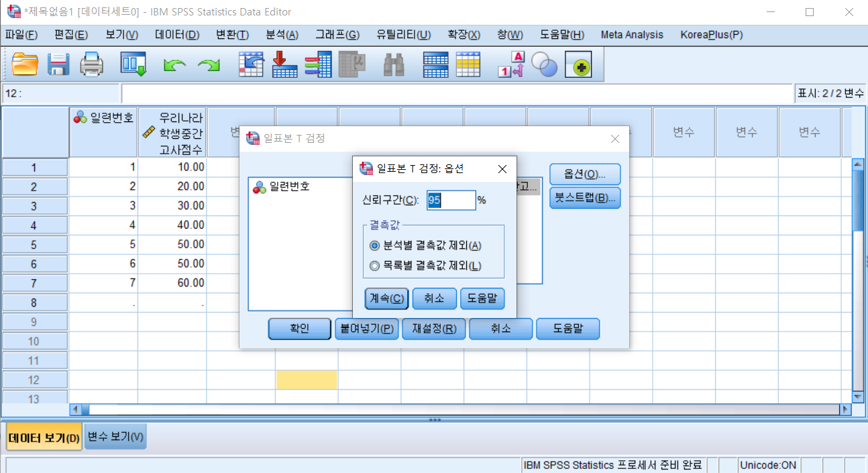This screenshot has height=473, width=868.
Task: Switch to 변수 보기 tab
Action: click(x=115, y=437)
